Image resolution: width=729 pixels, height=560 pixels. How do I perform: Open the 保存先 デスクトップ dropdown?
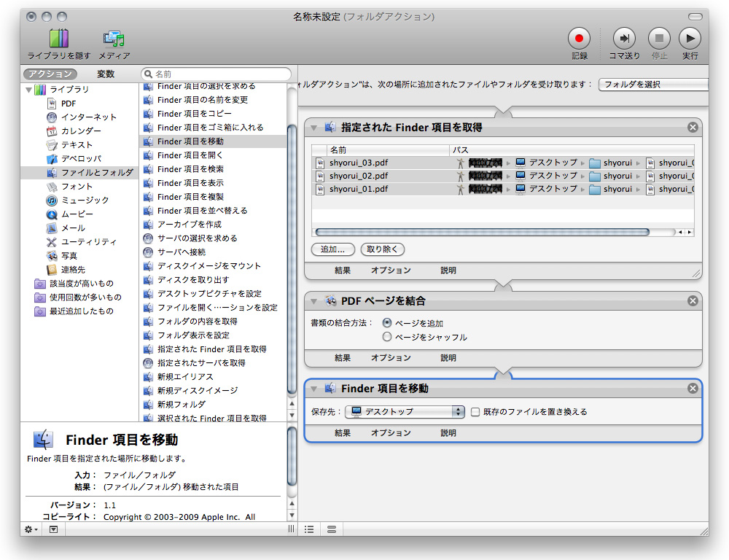(x=405, y=412)
